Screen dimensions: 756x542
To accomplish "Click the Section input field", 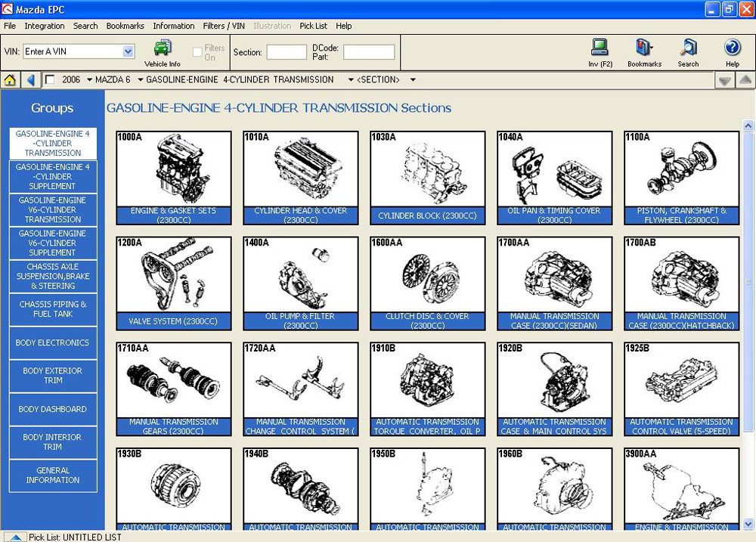I will [x=287, y=52].
